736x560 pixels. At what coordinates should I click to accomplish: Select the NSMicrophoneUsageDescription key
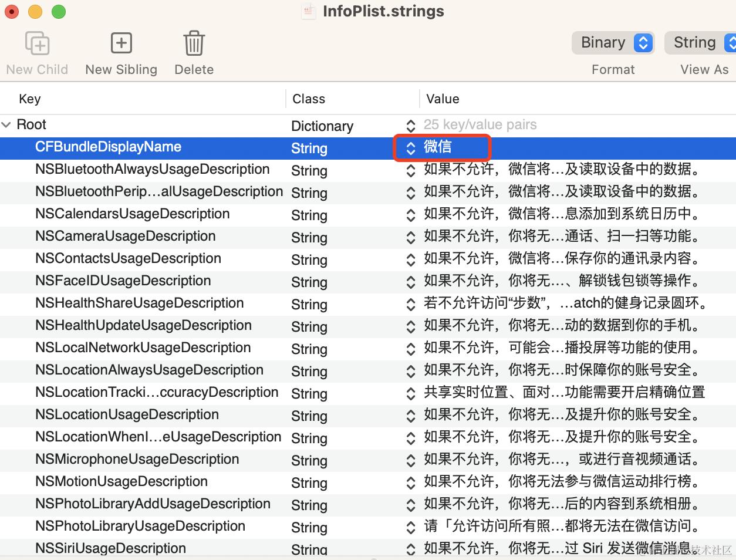pos(137,459)
